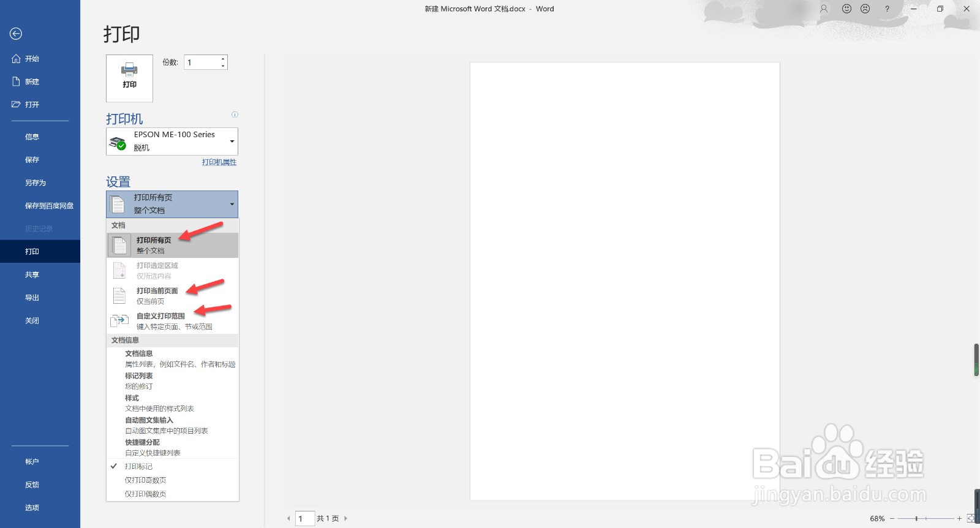
Task: Open help with the question mark icon
Action: pyautogui.click(x=887, y=9)
